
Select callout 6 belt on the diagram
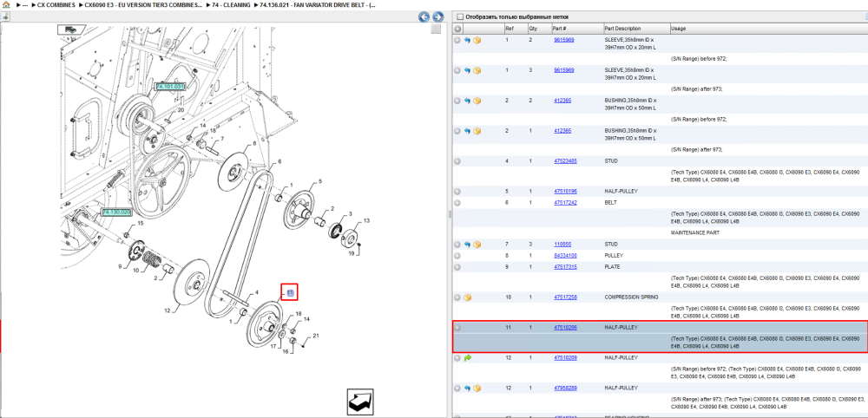tap(279, 161)
